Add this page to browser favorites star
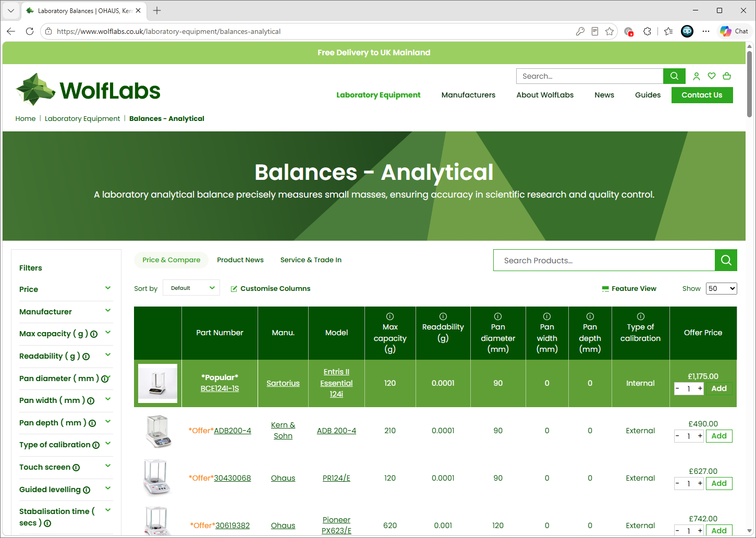Viewport: 756px width, 538px height. click(609, 31)
